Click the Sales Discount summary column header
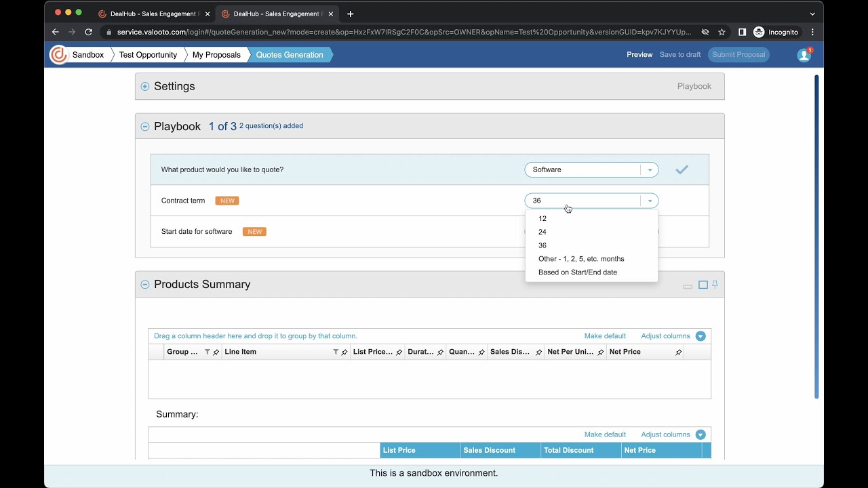The height and width of the screenshot is (488, 868). click(x=500, y=451)
